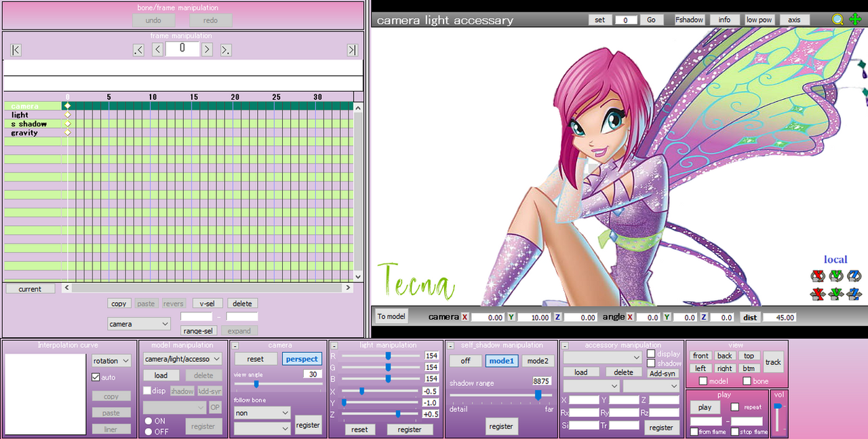The width and height of the screenshot is (868, 439).
Task: Toggle the stop flame checkbox
Action: 735,432
